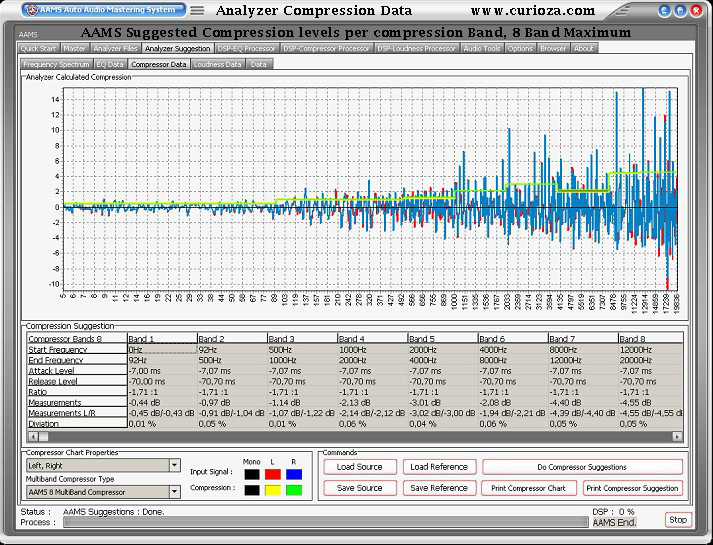Select the Ratio row label

point(77,392)
